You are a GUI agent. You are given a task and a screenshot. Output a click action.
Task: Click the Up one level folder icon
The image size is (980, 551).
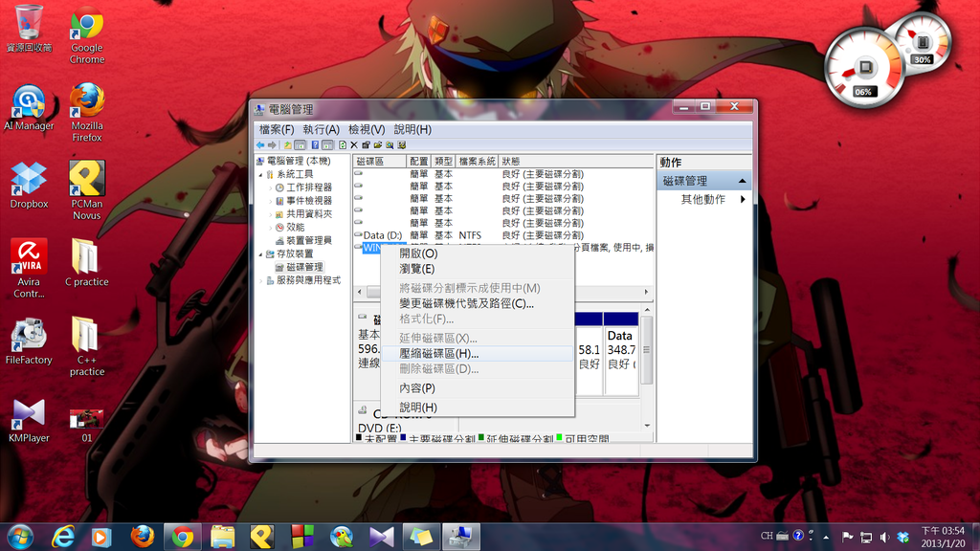coord(287,145)
